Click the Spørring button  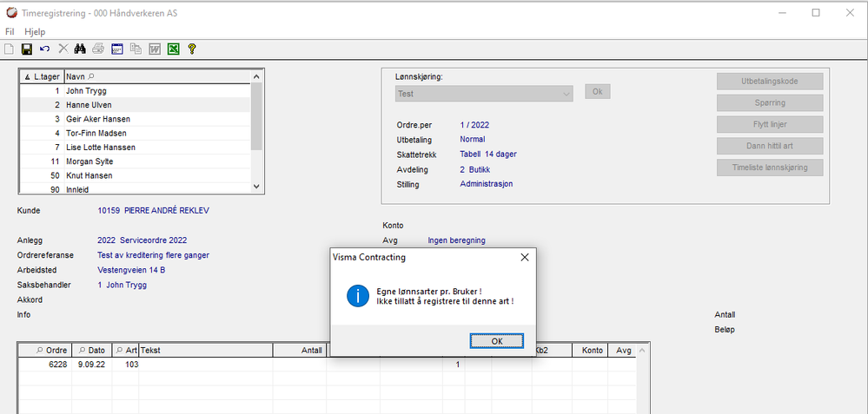[x=770, y=102]
